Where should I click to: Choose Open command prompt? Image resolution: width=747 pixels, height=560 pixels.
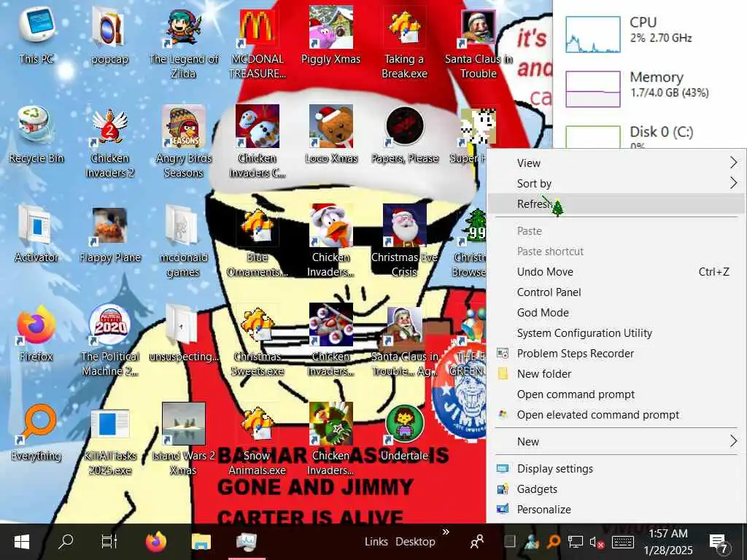tap(616, 394)
